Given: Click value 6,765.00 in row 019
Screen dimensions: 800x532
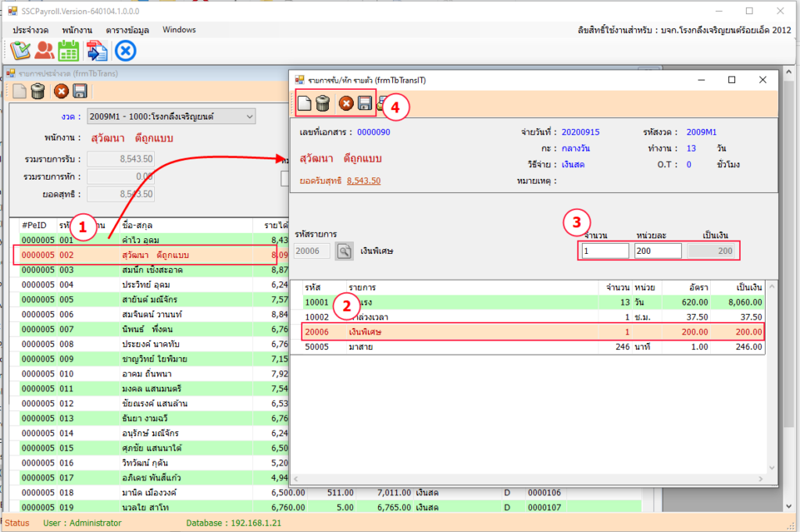Looking at the screenshot, I should (x=394, y=508).
